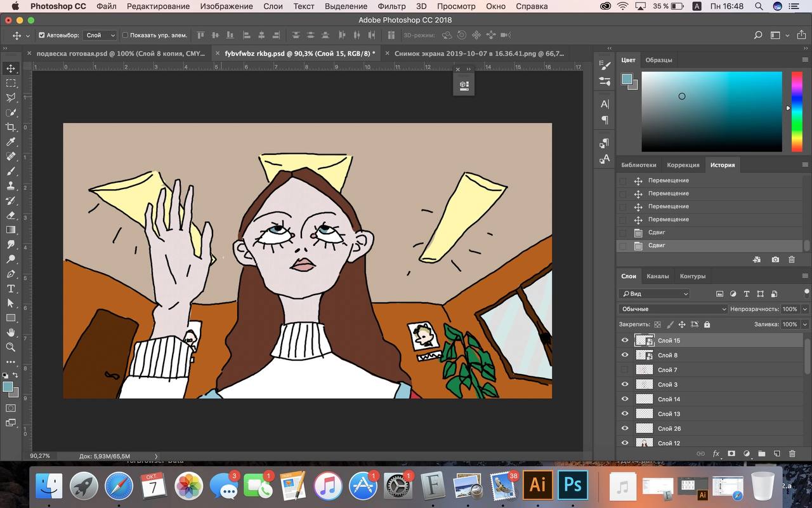This screenshot has width=812, height=508.
Task: Open the Фильтр menu
Action: pos(391,6)
